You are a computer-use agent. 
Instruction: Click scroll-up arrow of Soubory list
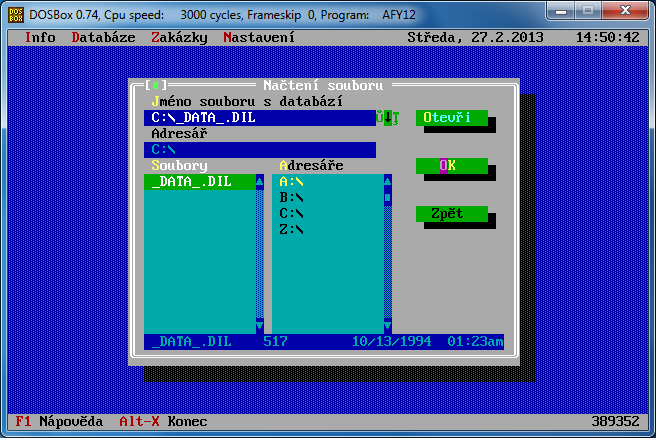coord(260,182)
